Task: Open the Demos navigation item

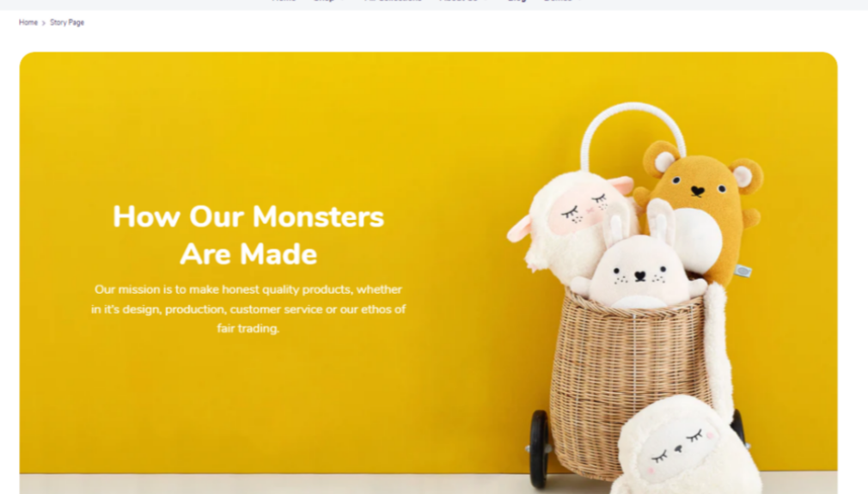Action: click(558, 1)
